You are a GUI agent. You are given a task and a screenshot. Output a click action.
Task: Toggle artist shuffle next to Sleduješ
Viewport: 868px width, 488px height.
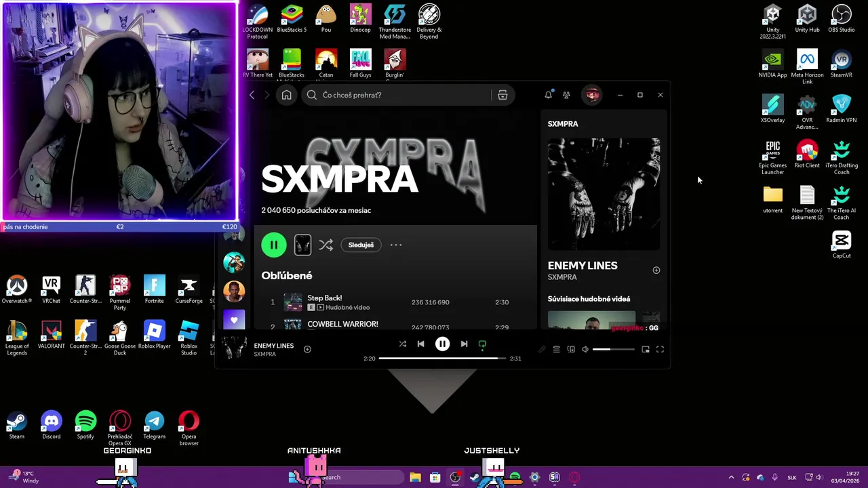pyautogui.click(x=326, y=245)
